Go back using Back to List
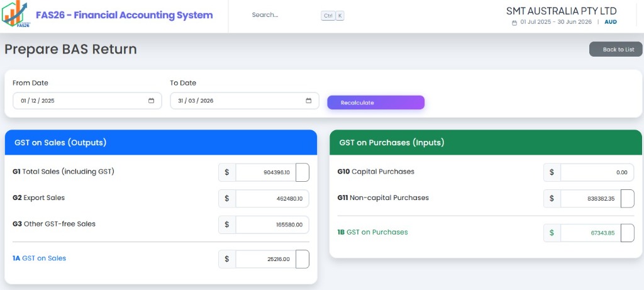This screenshot has width=644, height=290. (x=616, y=49)
